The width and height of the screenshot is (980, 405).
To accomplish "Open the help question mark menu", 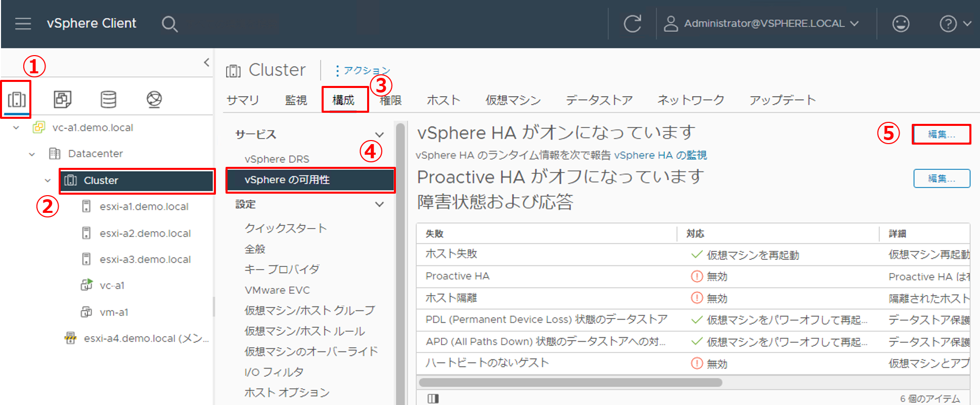I will [x=948, y=24].
